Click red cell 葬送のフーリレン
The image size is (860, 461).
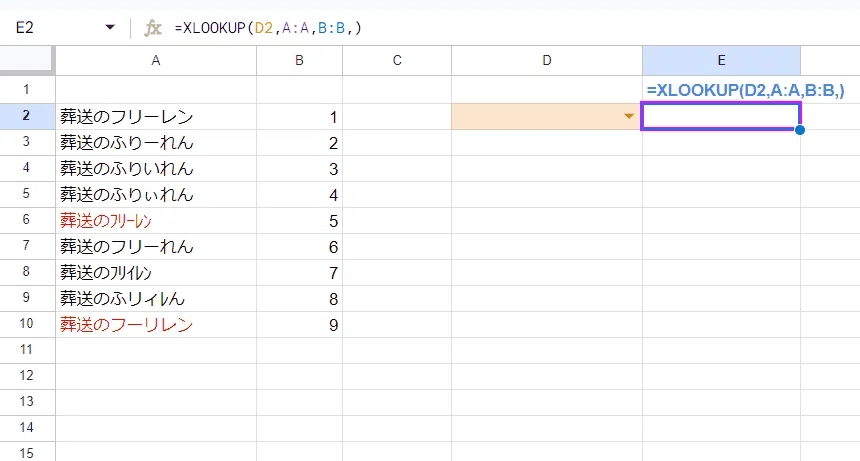point(156,325)
